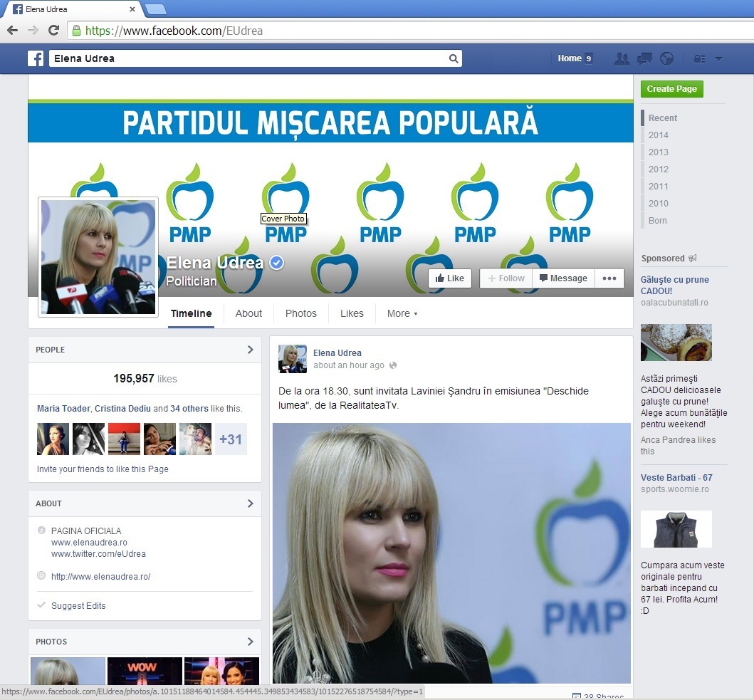This screenshot has height=700, width=754.
Task: Click Cristina Dediu's name link
Action: 122,409
